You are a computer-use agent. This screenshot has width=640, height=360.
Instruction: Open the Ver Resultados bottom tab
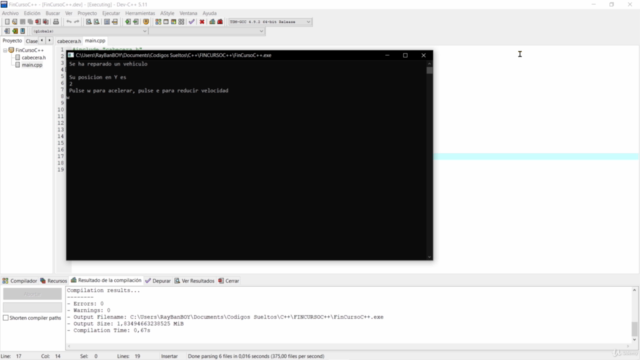click(x=194, y=281)
